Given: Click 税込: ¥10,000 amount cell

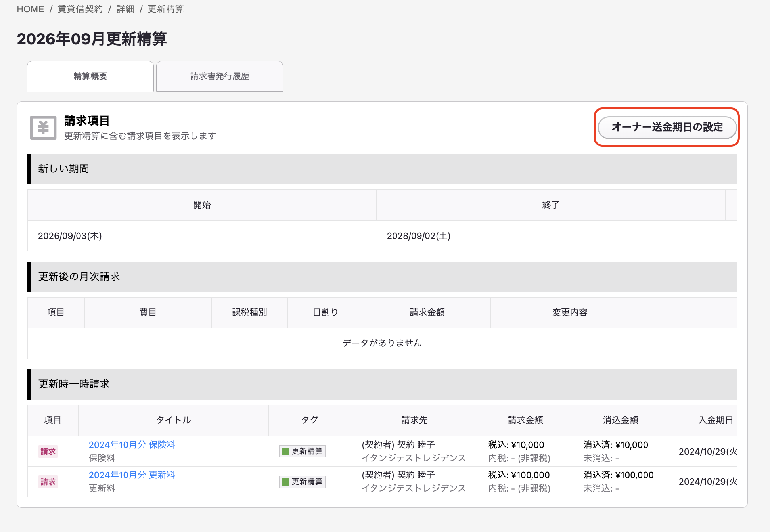Looking at the screenshot, I should pyautogui.click(x=516, y=445).
